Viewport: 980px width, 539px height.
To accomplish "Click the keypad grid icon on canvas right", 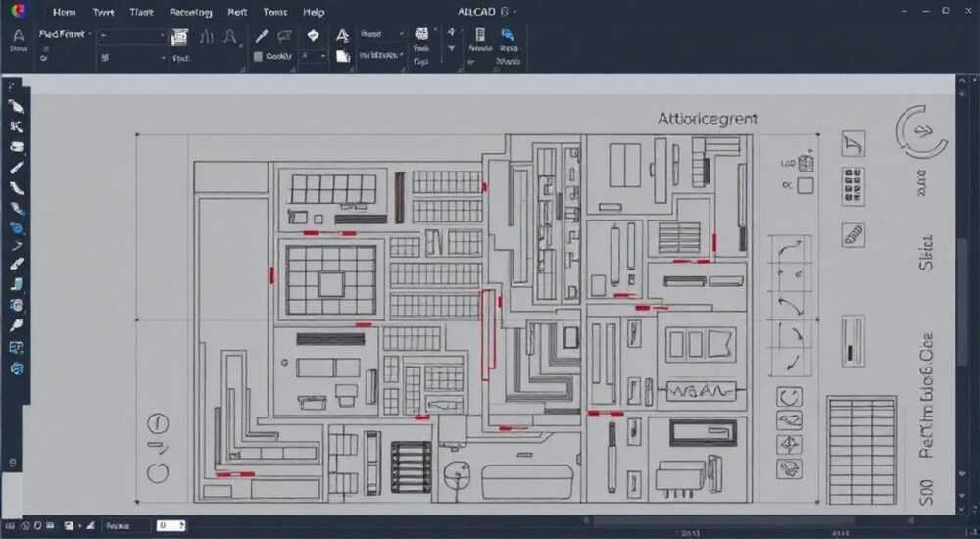I will coord(854,186).
